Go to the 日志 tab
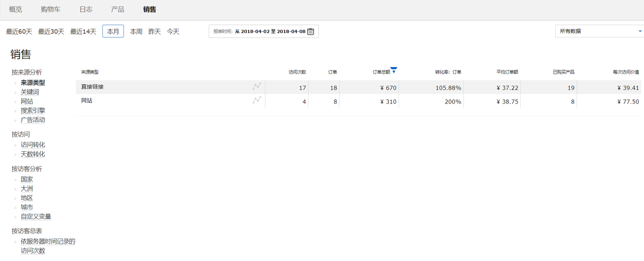This screenshot has height=261, width=644. 86,9
